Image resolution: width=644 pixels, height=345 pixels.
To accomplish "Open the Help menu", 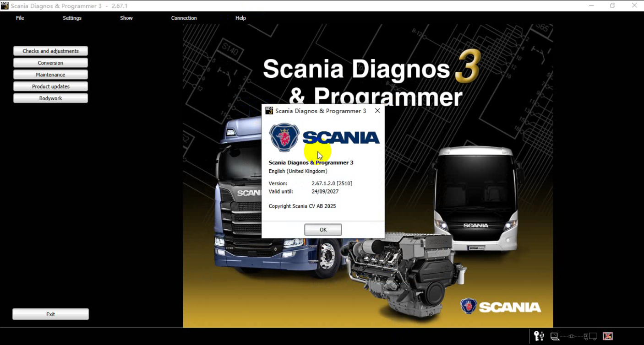I will point(240,18).
